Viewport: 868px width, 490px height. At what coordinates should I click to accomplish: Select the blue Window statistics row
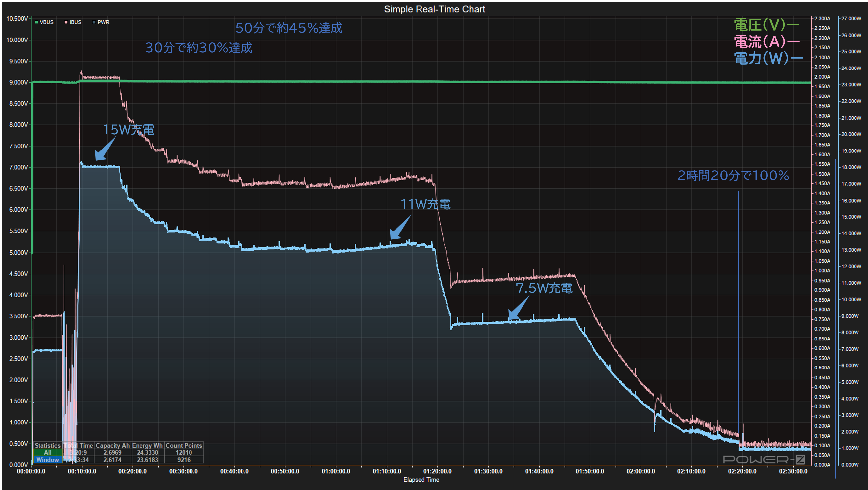click(47, 460)
